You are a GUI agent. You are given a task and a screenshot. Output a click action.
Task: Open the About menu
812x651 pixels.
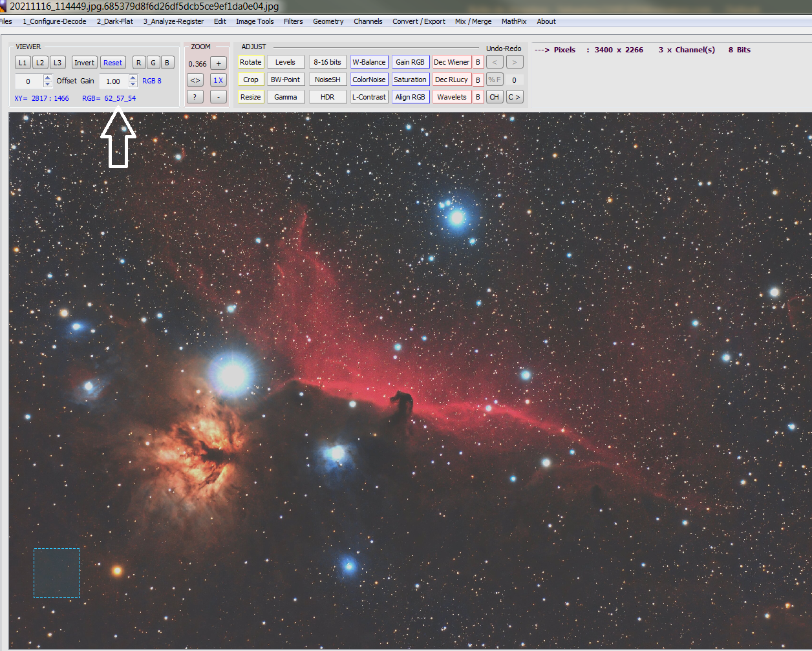pos(546,21)
